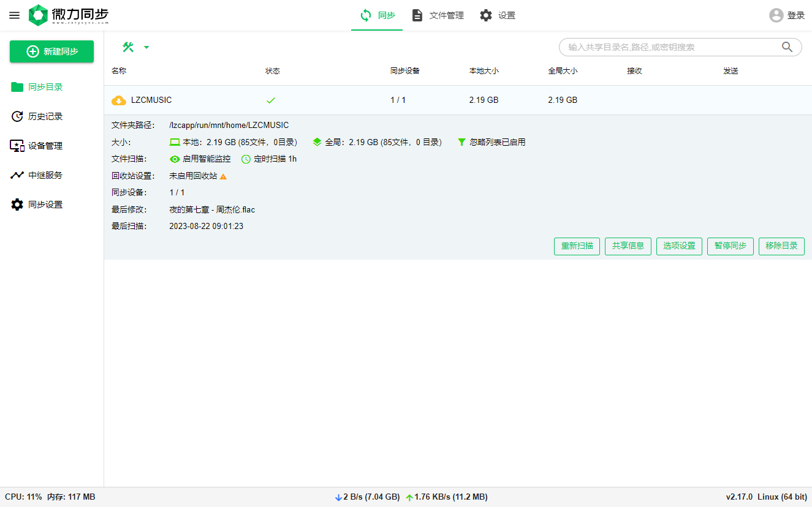
Task: Click the 同步设备 column header
Action: tap(405, 71)
